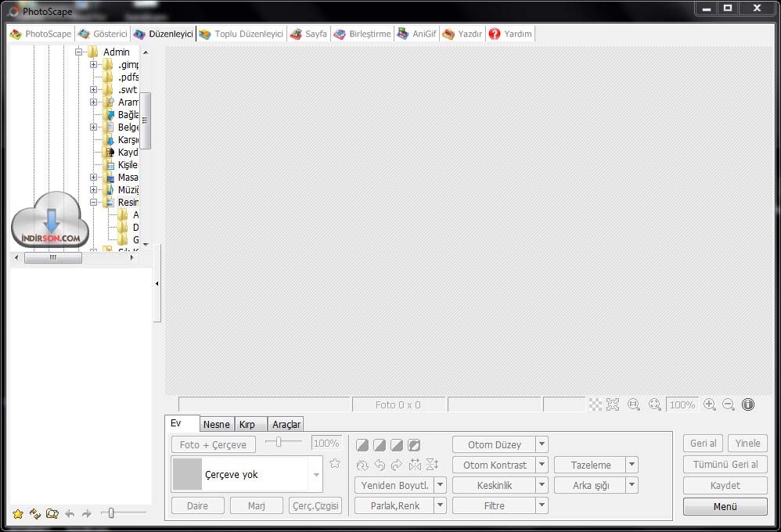Click the Çerç.Çizgisi button
Screen dimensions: 781x532
click(315, 505)
